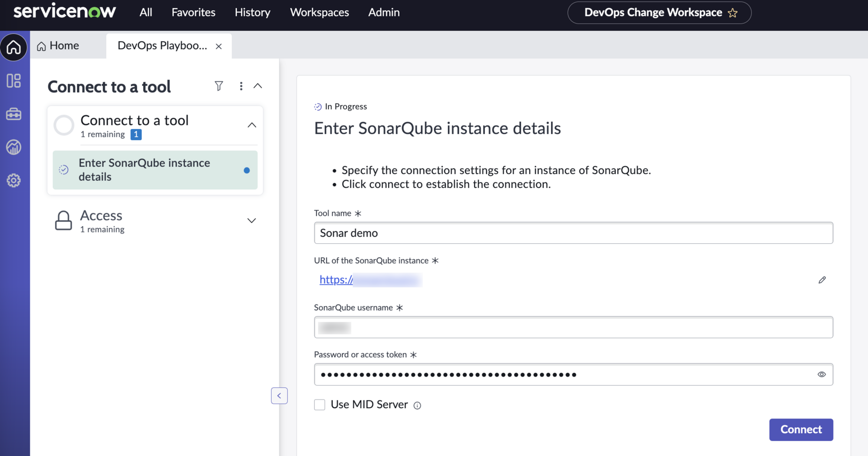Image resolution: width=868 pixels, height=456 pixels.
Task: Open the History menu
Action: pos(253,12)
